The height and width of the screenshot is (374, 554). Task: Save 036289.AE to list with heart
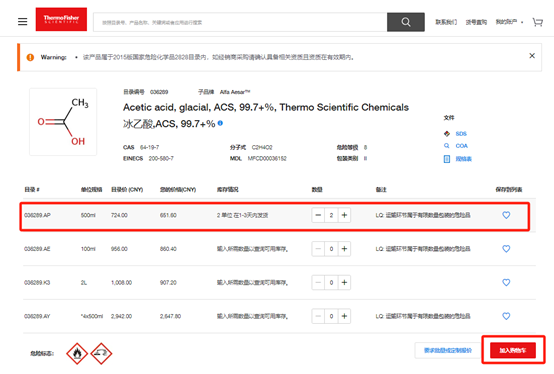point(506,249)
